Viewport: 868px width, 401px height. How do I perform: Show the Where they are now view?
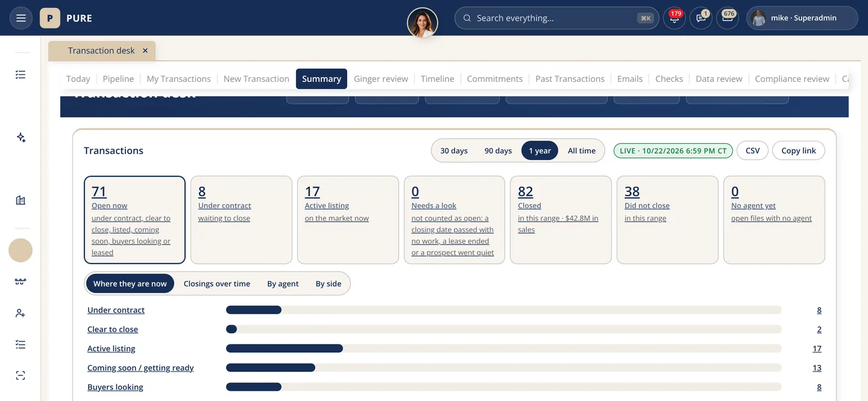(130, 284)
